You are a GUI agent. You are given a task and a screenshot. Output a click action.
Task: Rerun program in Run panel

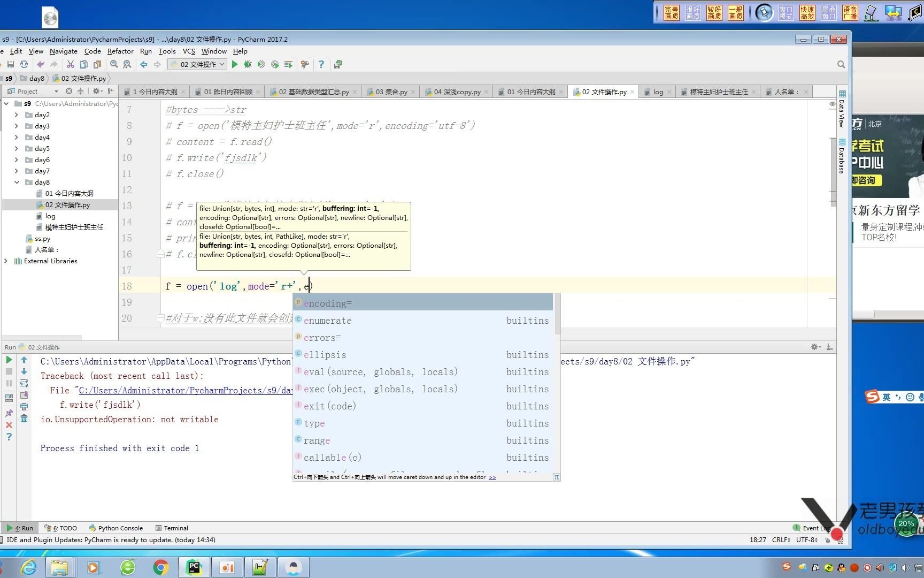click(x=9, y=360)
